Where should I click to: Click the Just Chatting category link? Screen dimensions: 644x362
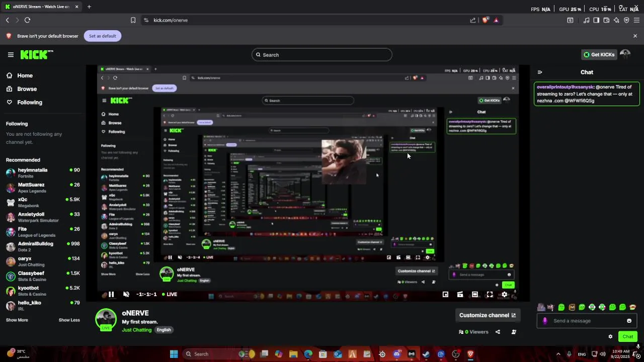136,330
